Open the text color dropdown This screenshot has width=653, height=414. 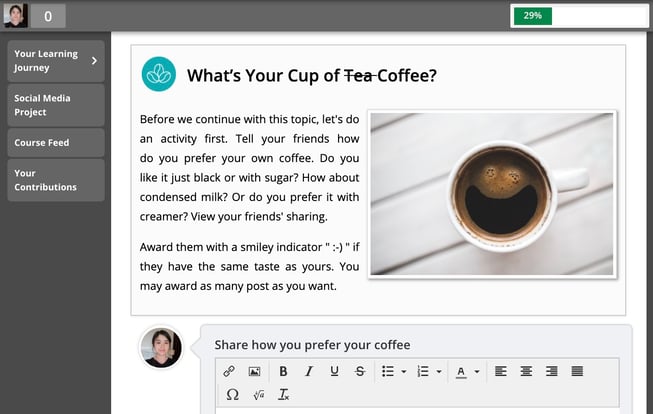tap(475, 371)
